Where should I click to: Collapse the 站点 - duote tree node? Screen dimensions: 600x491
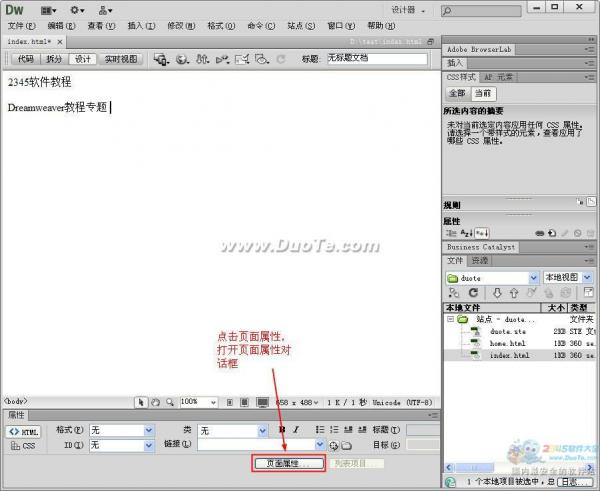451,319
